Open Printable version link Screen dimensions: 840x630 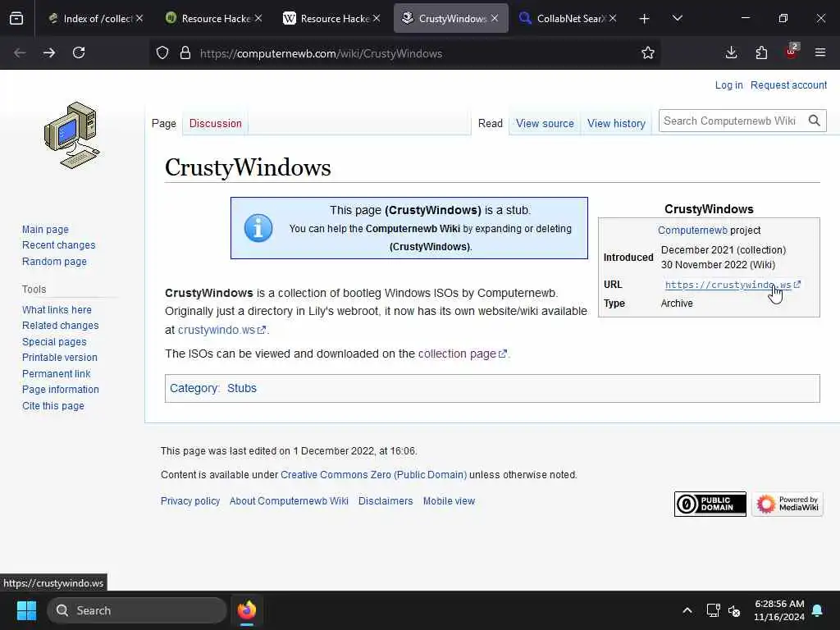tap(59, 358)
